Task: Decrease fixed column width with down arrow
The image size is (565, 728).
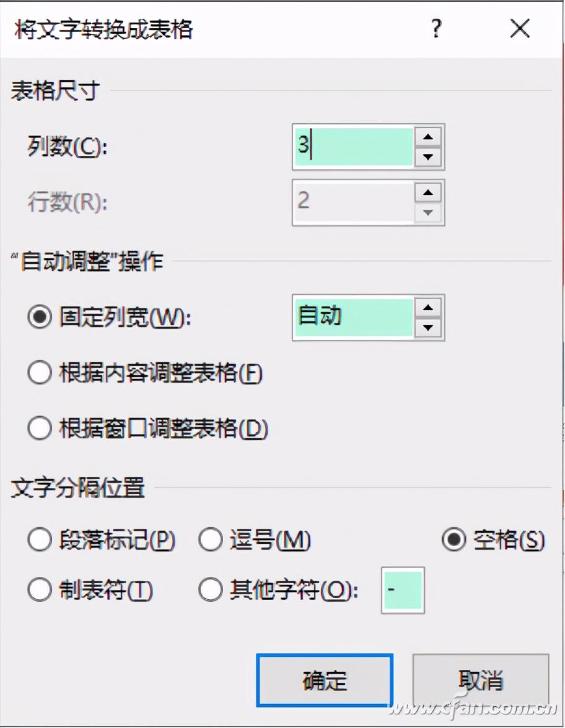Action: [427, 327]
